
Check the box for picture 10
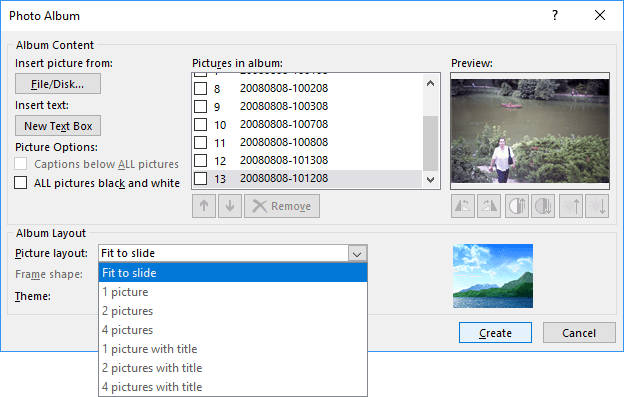pos(201,125)
